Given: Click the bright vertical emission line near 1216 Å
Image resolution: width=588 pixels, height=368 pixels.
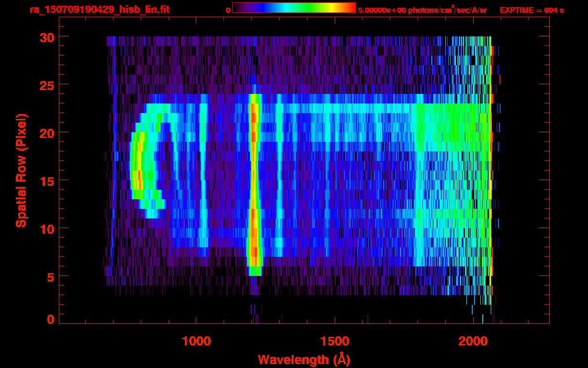Looking at the screenshot, I should point(254,184).
